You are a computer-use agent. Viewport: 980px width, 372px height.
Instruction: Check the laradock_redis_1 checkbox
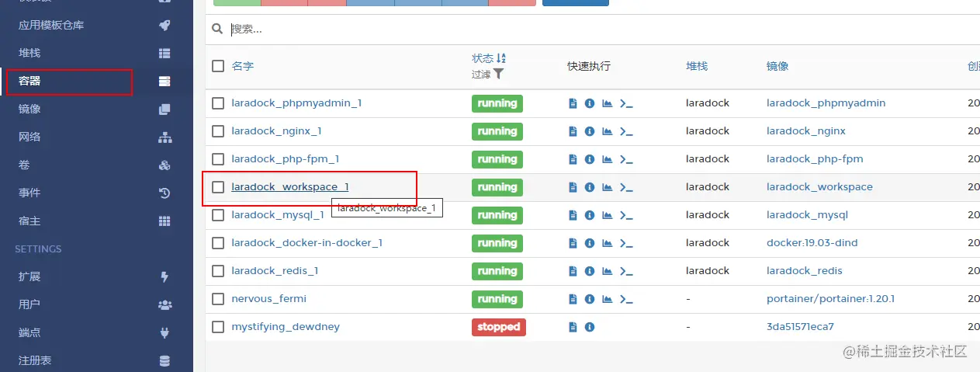[x=218, y=271]
